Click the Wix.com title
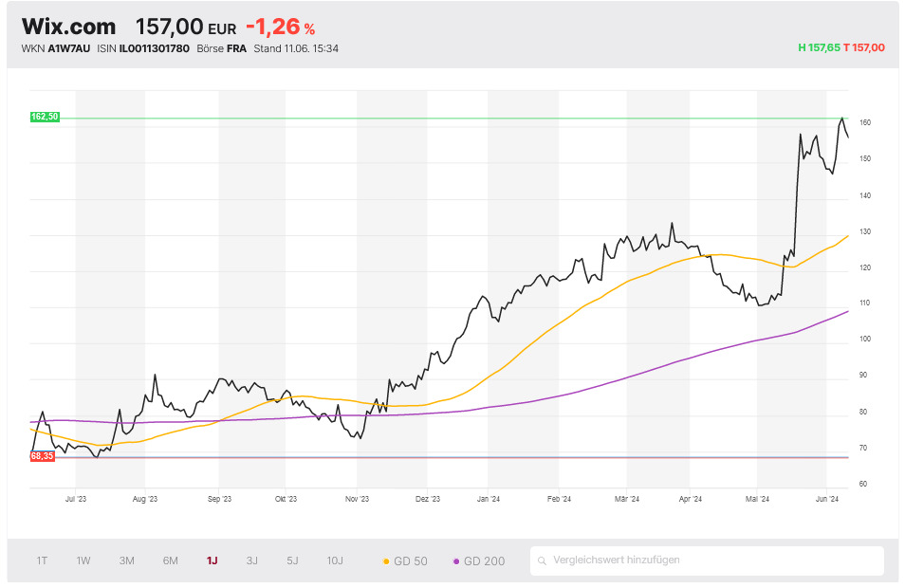The height and width of the screenshot is (588, 905). tap(68, 27)
